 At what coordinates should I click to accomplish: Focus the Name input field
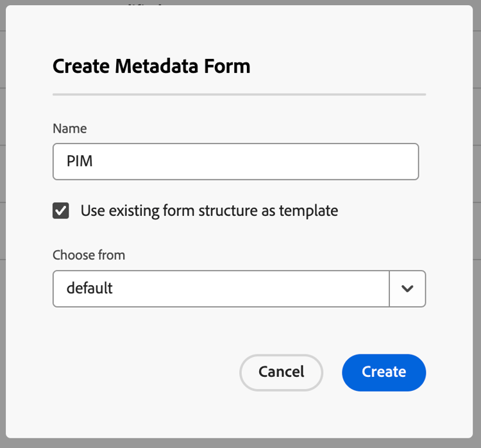[235, 161]
